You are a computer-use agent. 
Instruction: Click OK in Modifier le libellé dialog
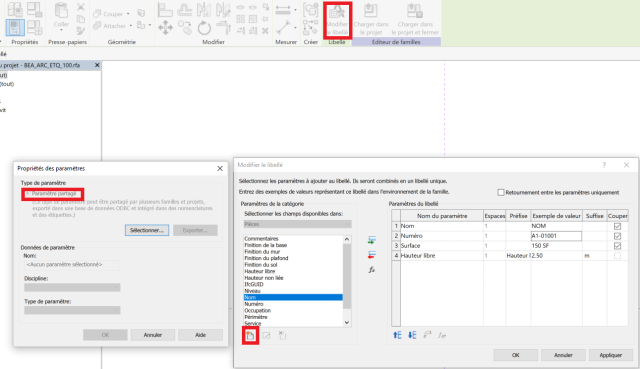coord(516,355)
